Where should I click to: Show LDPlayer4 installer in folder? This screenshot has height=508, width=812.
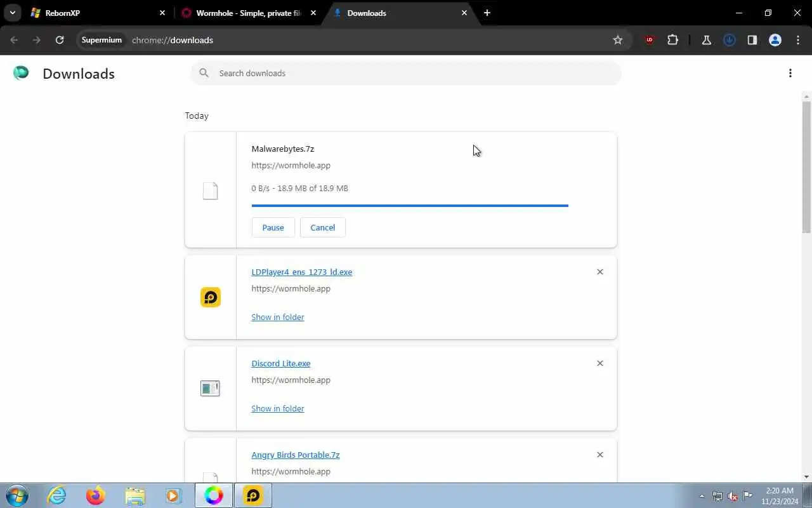tap(278, 317)
